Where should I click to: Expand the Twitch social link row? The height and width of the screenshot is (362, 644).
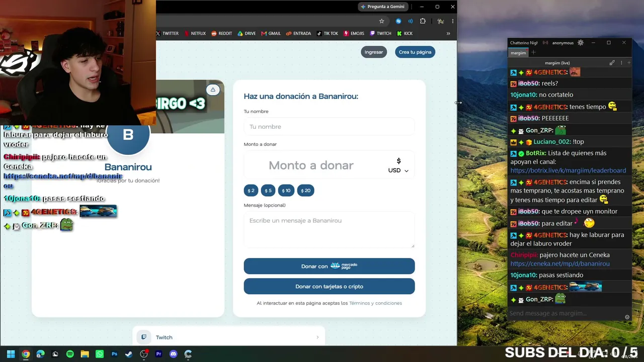click(229, 337)
